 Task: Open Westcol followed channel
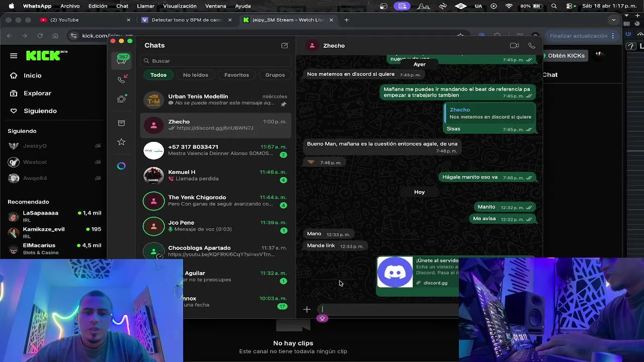click(x=54, y=162)
